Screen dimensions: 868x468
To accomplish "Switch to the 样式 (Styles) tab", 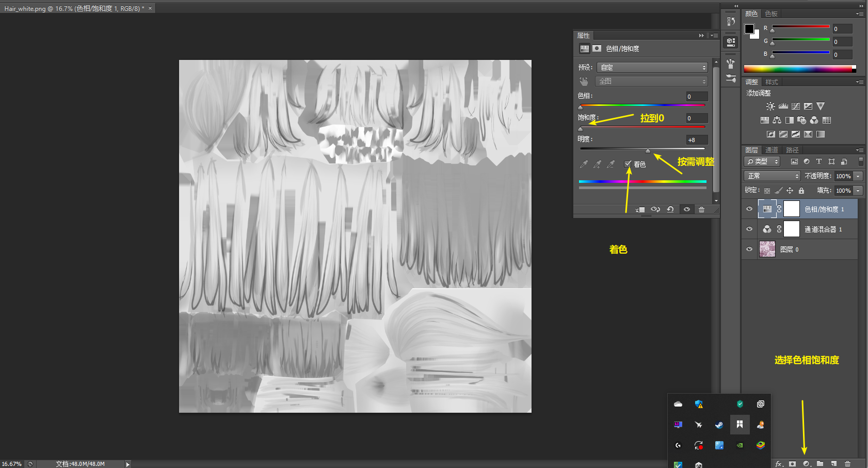I will point(771,82).
